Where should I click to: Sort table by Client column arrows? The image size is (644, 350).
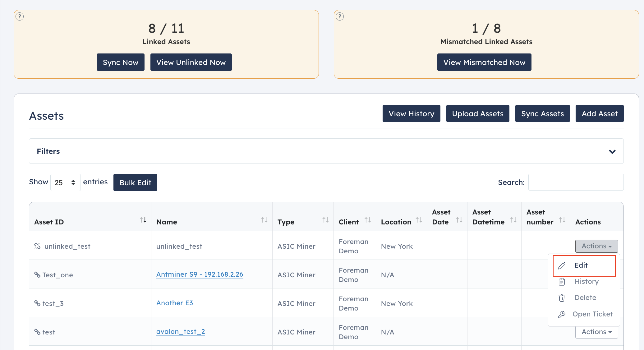pos(368,220)
